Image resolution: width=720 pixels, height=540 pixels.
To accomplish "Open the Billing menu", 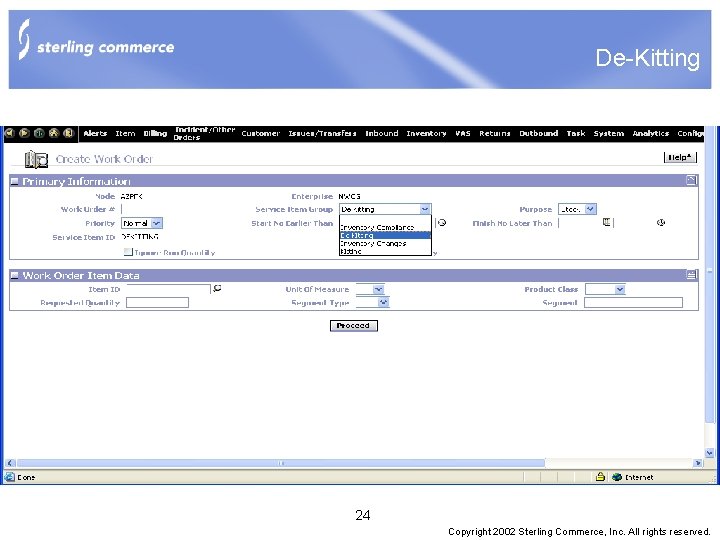I will point(155,133).
